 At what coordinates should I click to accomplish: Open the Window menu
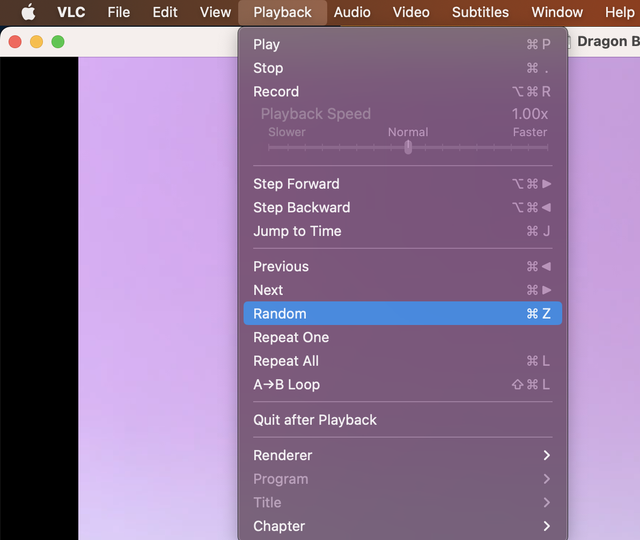coord(557,12)
